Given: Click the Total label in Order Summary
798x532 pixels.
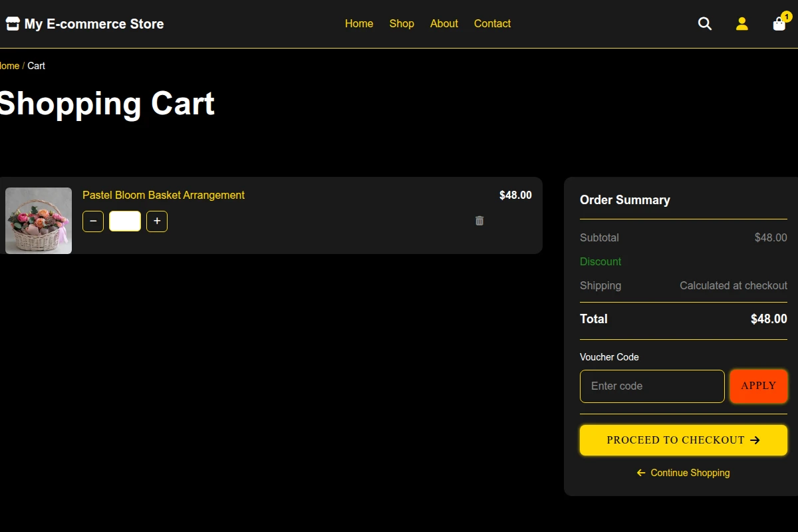Looking at the screenshot, I should pos(594,319).
